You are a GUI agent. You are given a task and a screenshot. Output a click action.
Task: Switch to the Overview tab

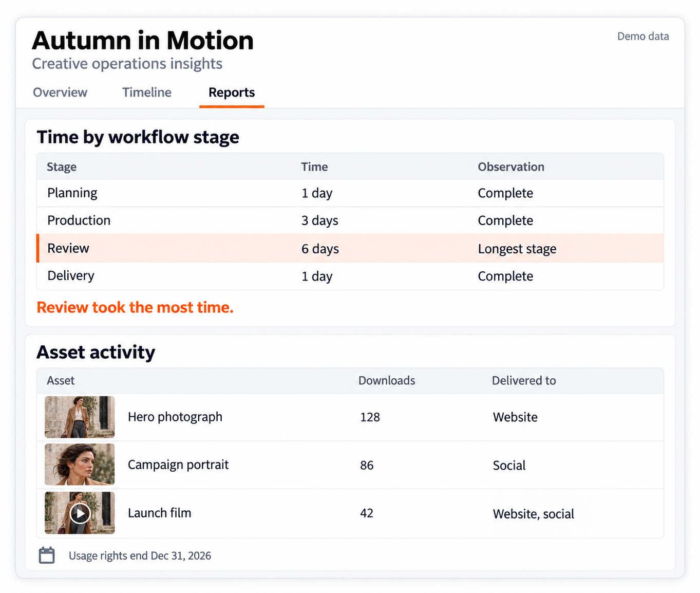pos(60,92)
